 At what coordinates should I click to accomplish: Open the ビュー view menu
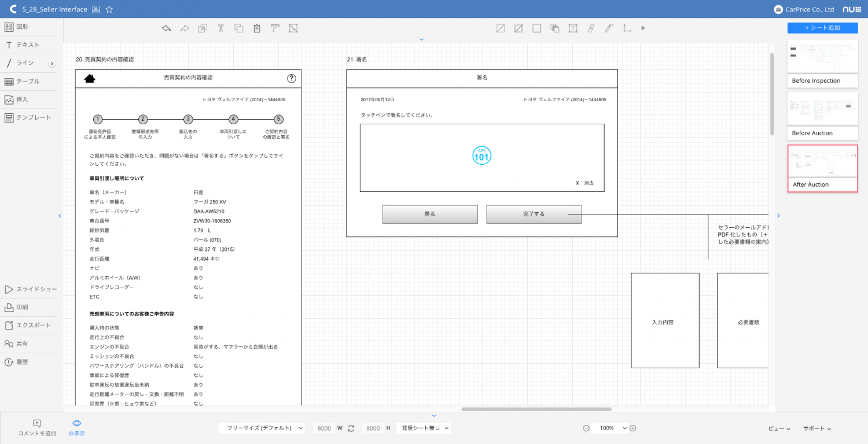pyautogui.click(x=779, y=428)
